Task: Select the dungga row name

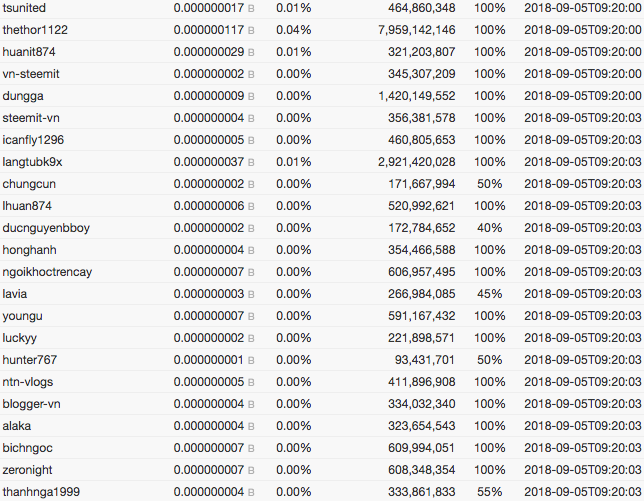Action: click(x=23, y=96)
